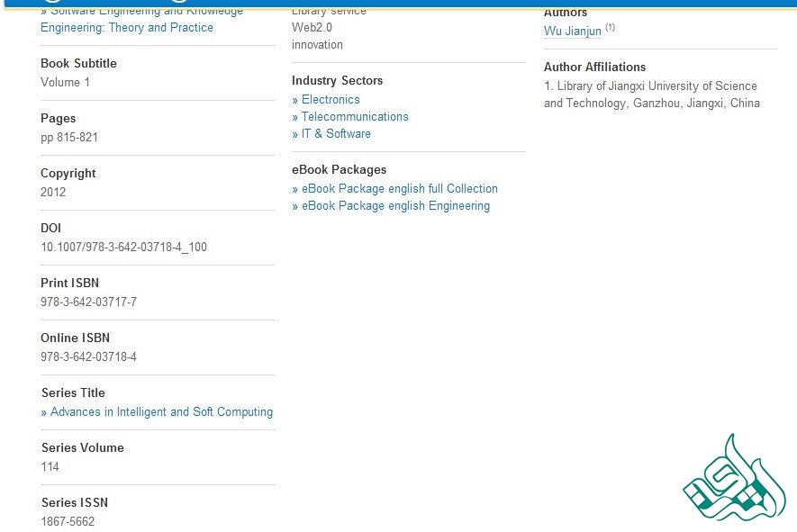
Task: Open Advances in Intelligent and Soft Computing series
Action: click(161, 412)
